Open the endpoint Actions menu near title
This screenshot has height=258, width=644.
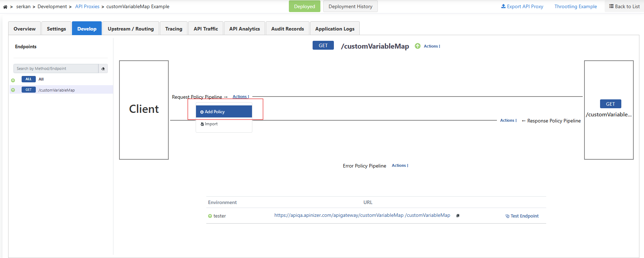[432, 46]
